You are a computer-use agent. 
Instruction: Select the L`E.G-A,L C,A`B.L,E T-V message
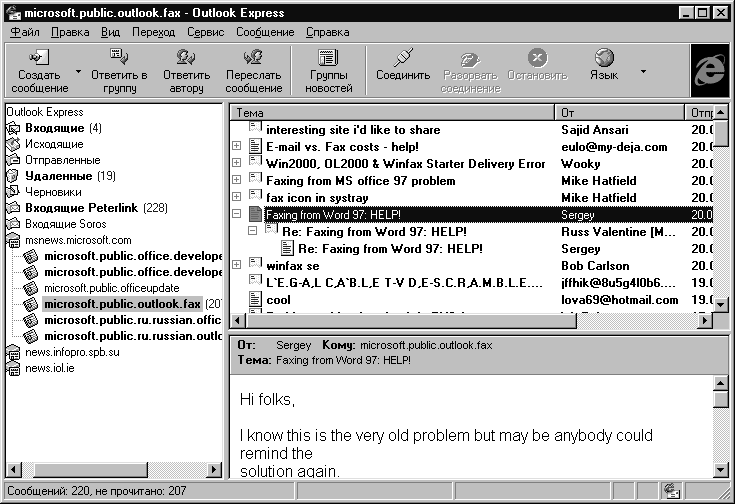coord(404,283)
